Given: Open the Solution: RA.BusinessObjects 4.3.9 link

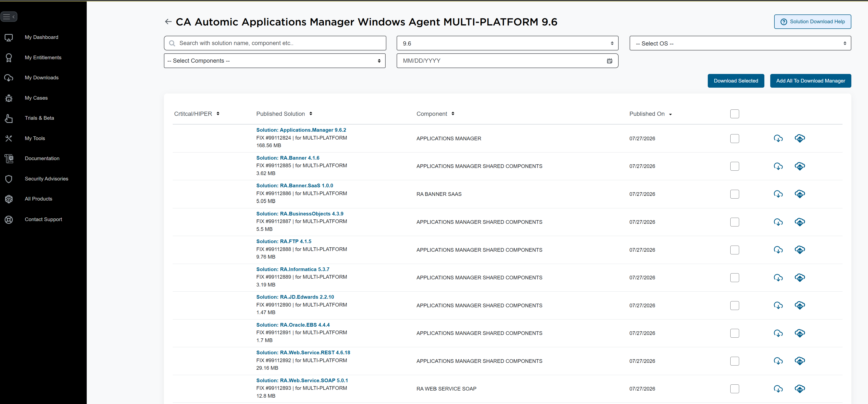Looking at the screenshot, I should (x=300, y=214).
